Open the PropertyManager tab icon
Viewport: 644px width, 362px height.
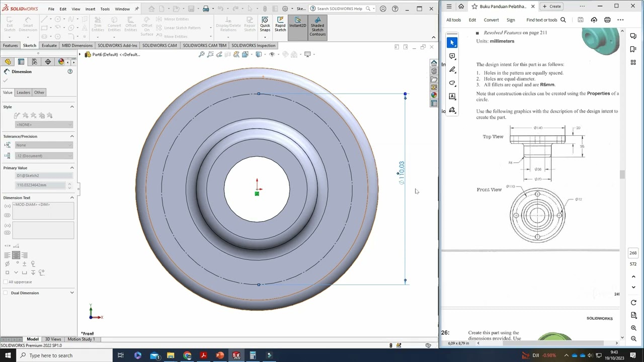click(21, 61)
